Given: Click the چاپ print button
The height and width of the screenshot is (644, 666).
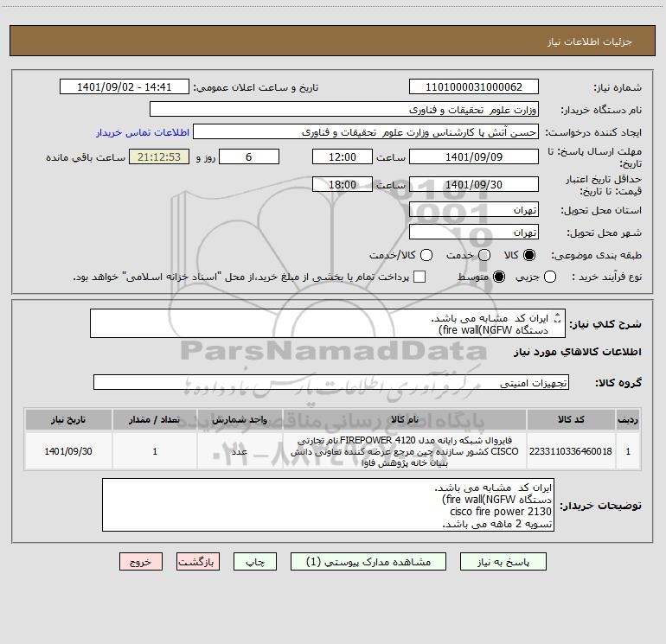Looking at the screenshot, I should point(255,562).
